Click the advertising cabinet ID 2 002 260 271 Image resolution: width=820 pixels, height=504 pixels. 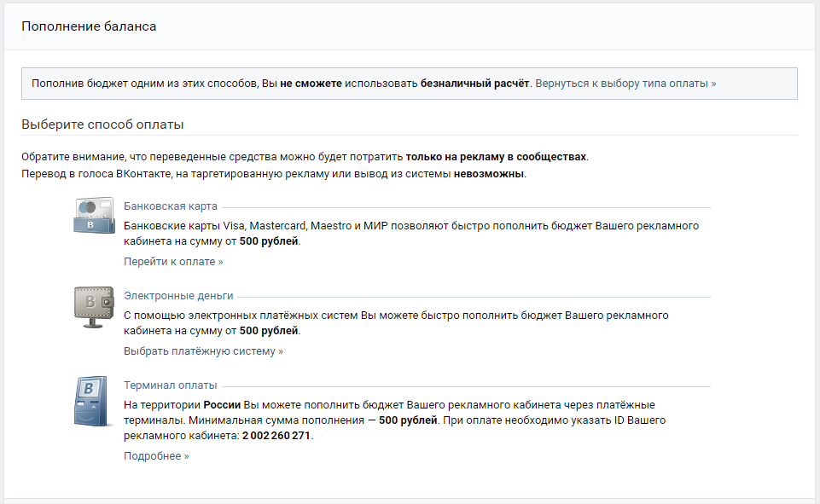(276, 436)
